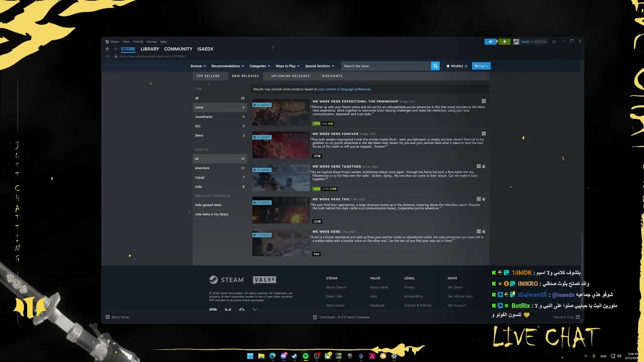Open Epic Games Launcher from the taskbar
Image resolution: width=644 pixels, height=362 pixels.
(x=350, y=356)
